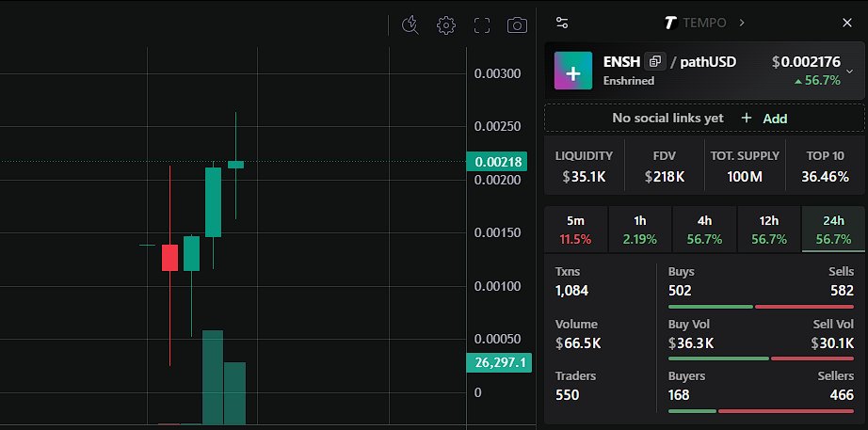868x430 pixels.
Task: Click the volume tag 26,297.1
Action: click(x=499, y=363)
